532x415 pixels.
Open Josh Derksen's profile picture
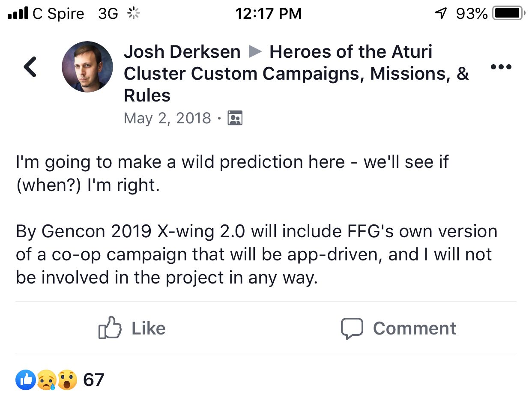[x=87, y=67]
